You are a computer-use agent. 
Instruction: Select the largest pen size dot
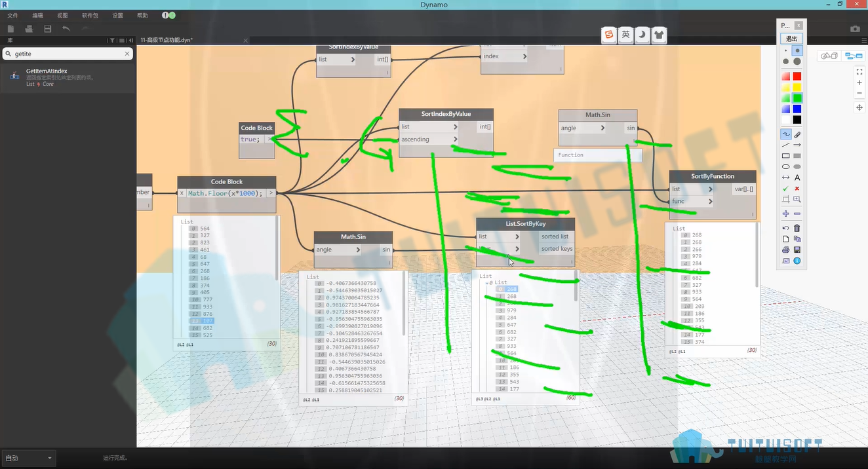pos(797,62)
